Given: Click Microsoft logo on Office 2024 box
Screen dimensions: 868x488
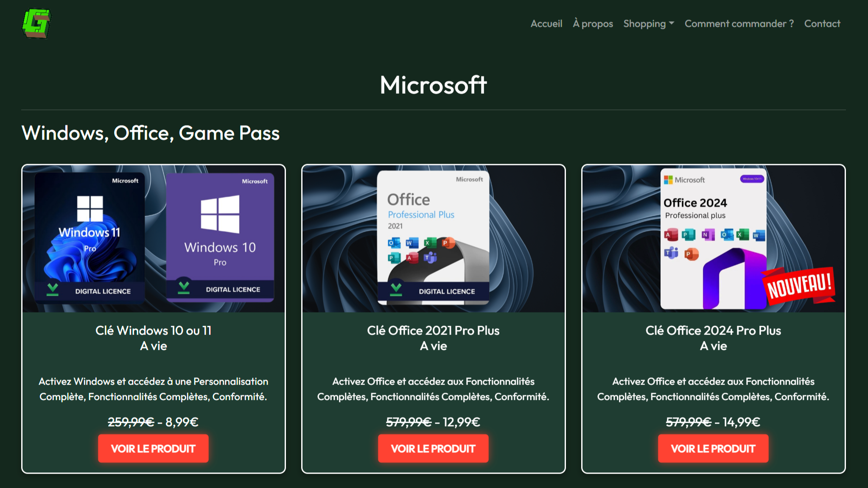Looking at the screenshot, I should 669,180.
